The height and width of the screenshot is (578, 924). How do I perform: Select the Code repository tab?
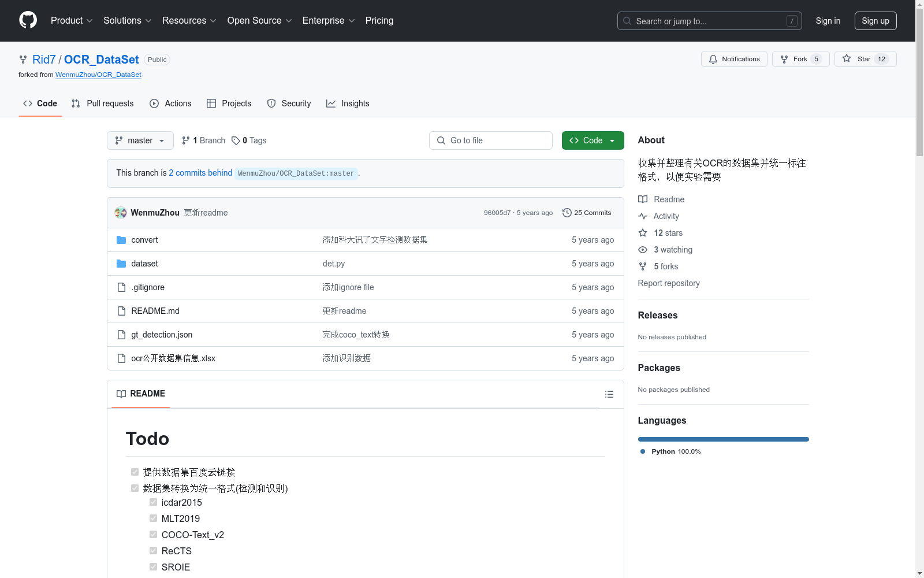coord(40,103)
